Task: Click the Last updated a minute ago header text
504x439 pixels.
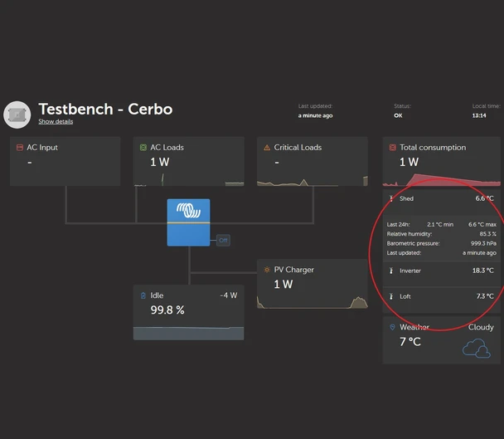Action: pos(315,115)
